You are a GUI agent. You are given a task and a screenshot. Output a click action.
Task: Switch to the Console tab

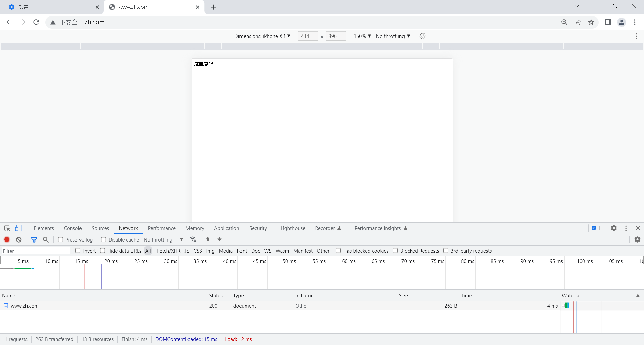(x=73, y=228)
